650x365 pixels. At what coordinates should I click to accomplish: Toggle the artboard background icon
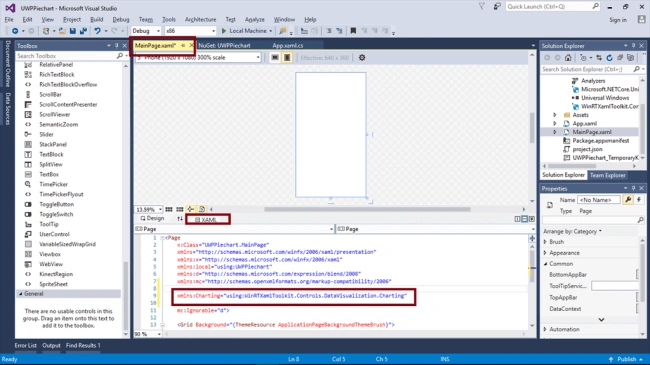(x=202, y=209)
